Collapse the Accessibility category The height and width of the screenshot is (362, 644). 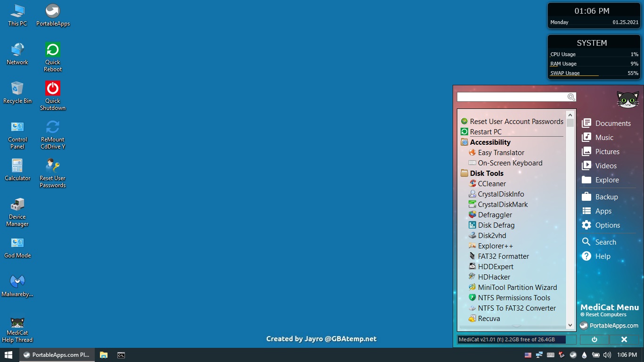point(490,142)
